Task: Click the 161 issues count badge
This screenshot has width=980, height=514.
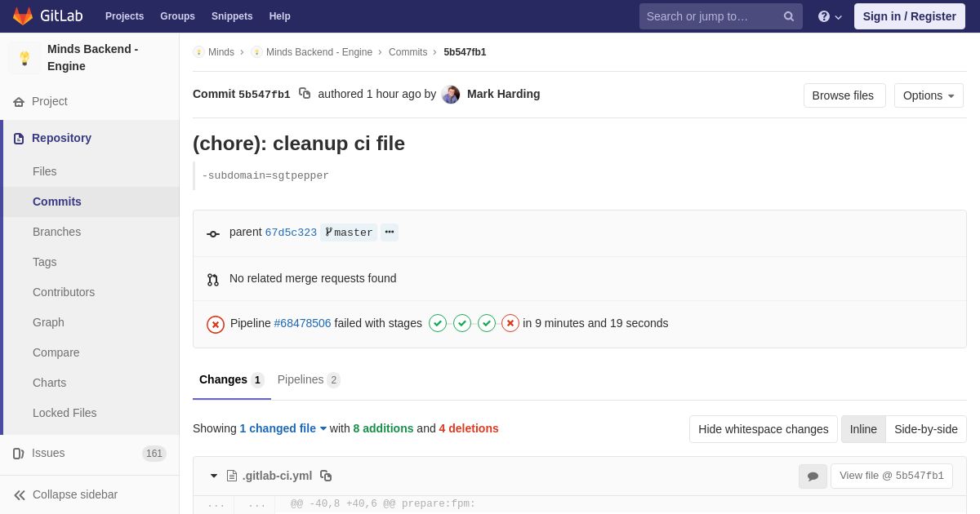Action: 154,454
